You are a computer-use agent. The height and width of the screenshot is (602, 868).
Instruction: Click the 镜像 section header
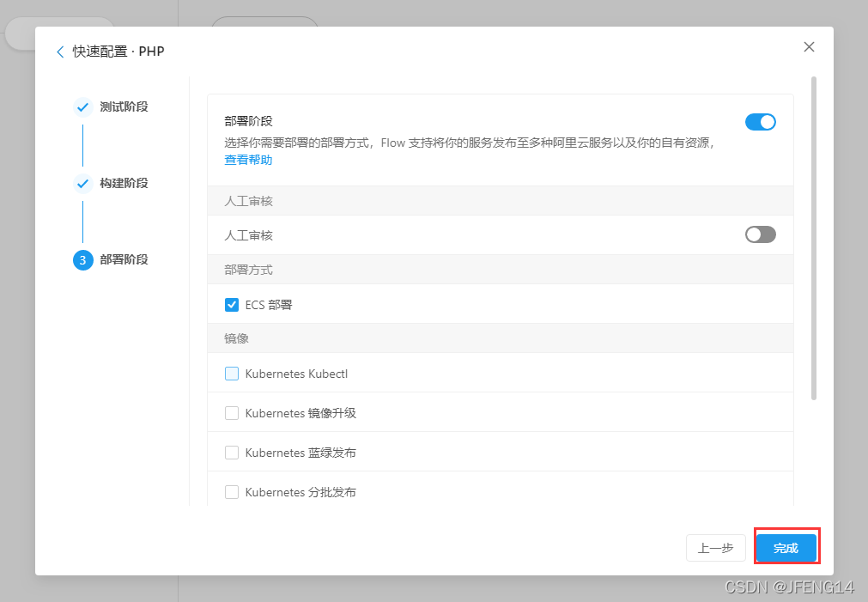tap(501, 338)
